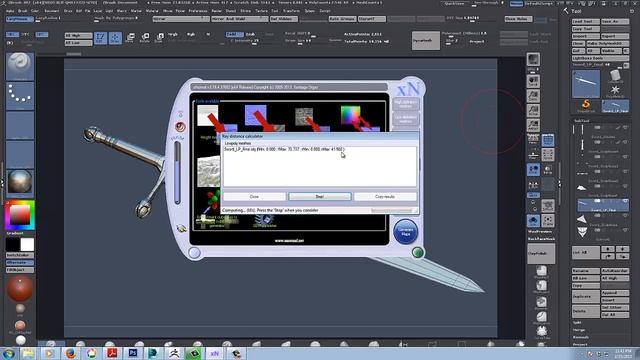Viewport: 640px width, 360px height.
Task: Open the stroke type dots thumbnail
Action: (x=20, y=96)
